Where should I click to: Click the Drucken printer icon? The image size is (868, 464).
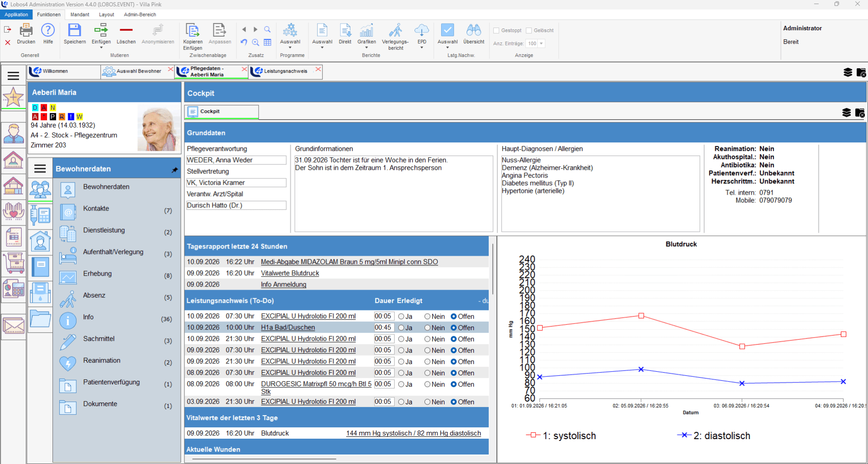pyautogui.click(x=26, y=30)
